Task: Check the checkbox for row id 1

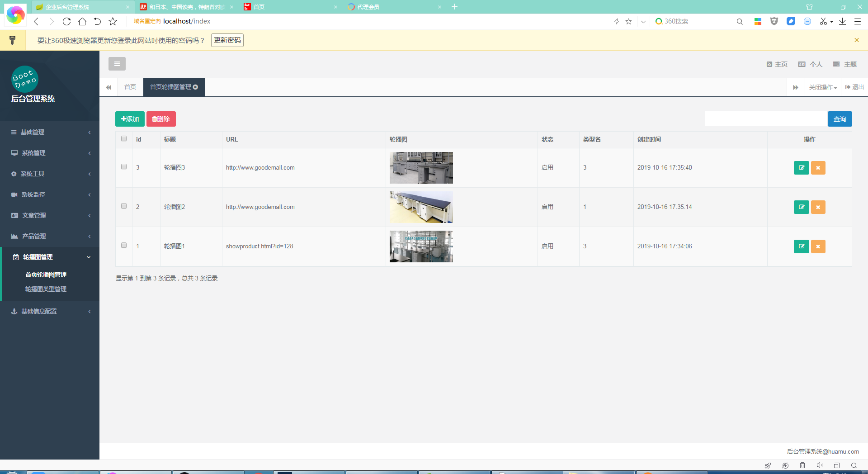Action: point(124,246)
